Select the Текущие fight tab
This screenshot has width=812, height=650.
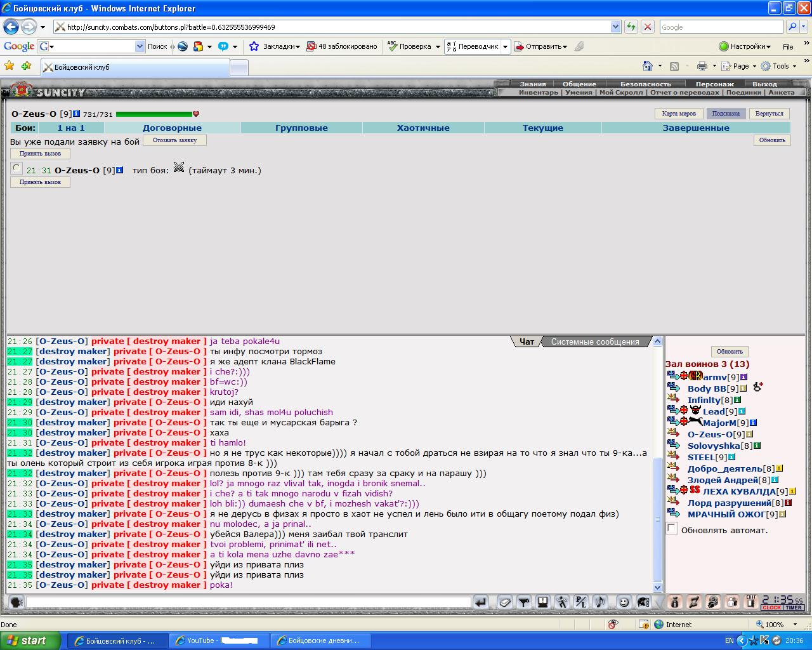tap(543, 128)
